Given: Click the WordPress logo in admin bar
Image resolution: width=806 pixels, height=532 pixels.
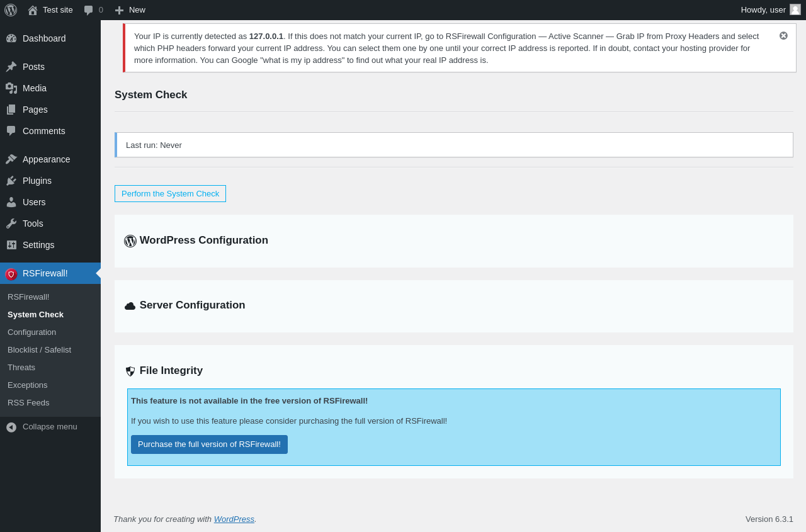Looking at the screenshot, I should (11, 10).
